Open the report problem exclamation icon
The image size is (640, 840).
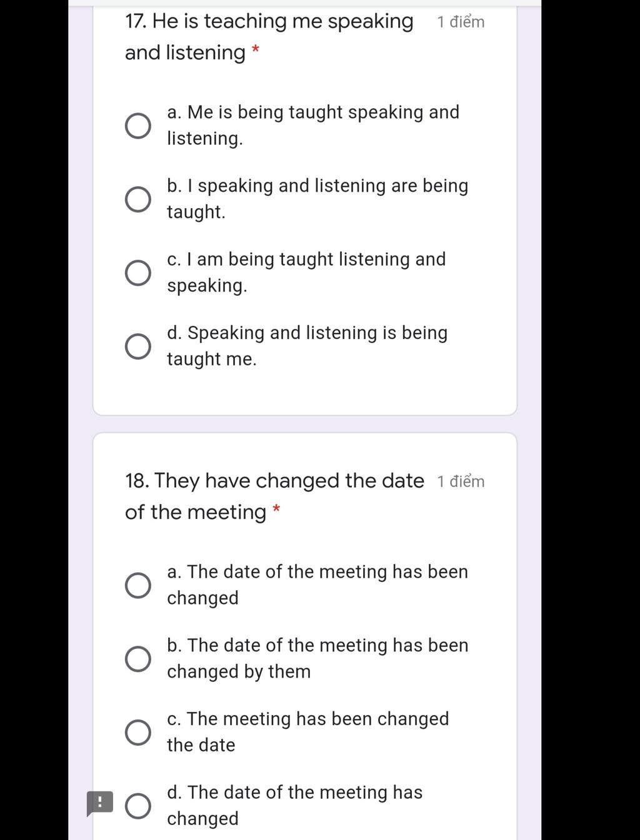tap(99, 803)
